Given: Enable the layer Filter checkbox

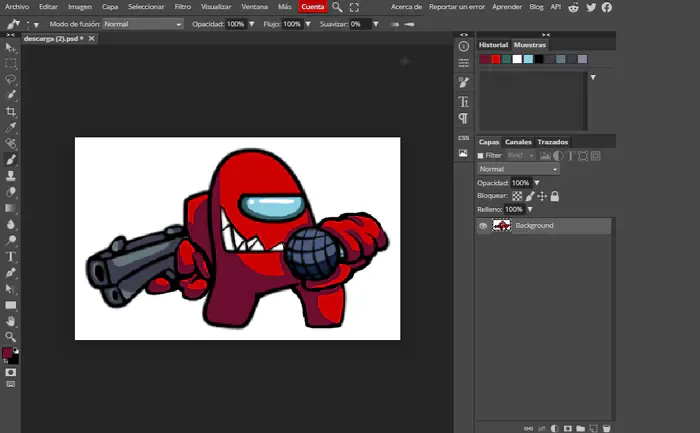Looking at the screenshot, I should coord(481,156).
